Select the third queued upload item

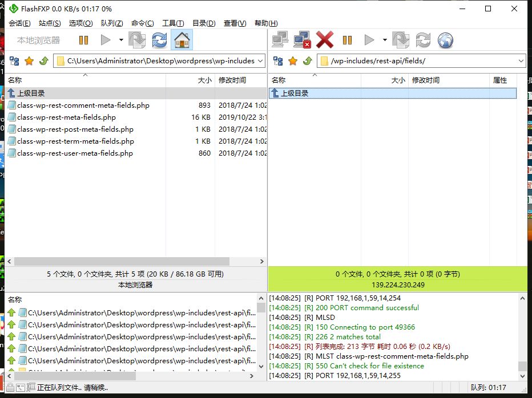pyautogui.click(x=132, y=336)
